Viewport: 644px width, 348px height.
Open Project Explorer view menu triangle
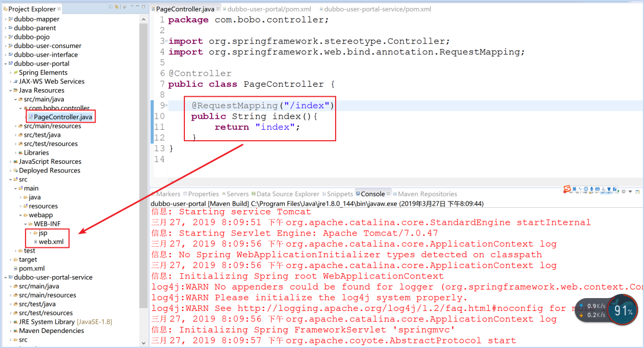pos(132,6)
